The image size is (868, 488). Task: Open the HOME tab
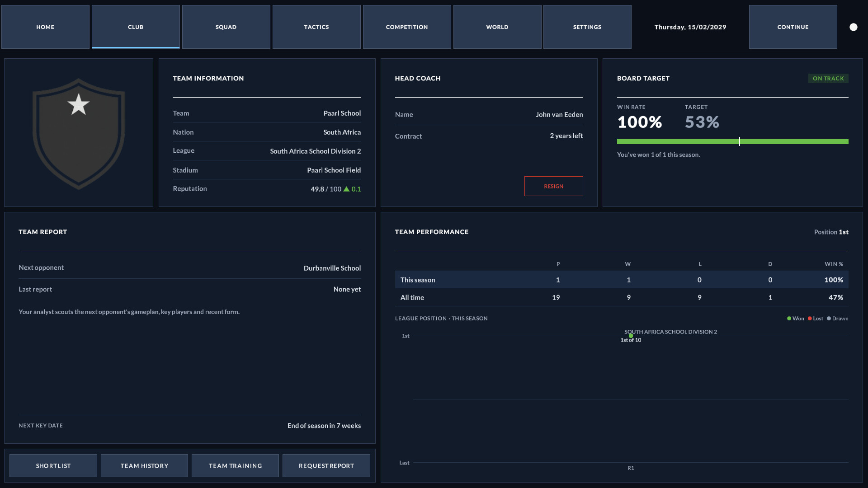45,27
